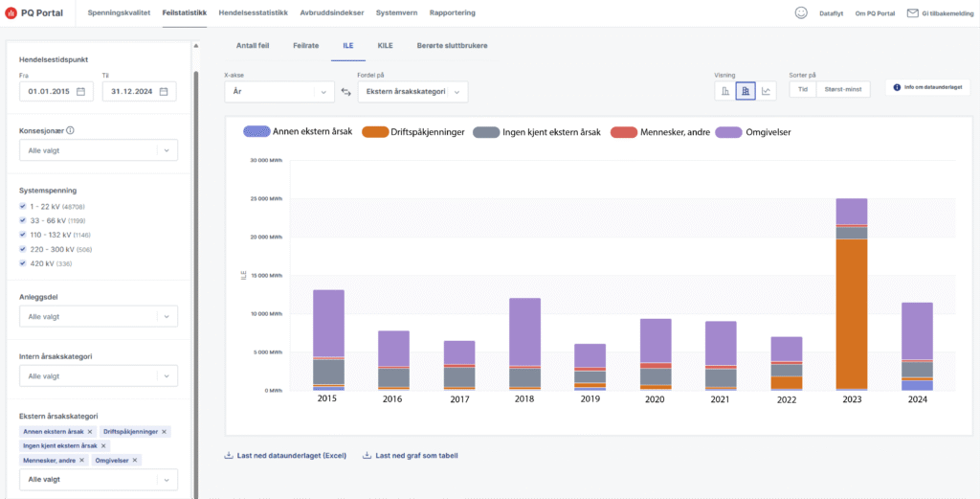Open the Fra date calendar picker
The width and height of the screenshot is (980, 499).
point(81,92)
